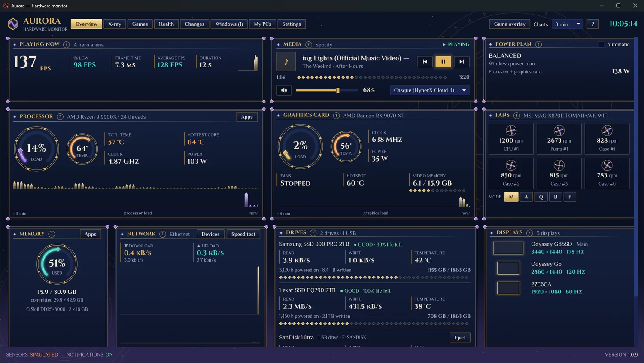Image resolution: width=644 pixels, height=363 pixels.
Task: Click the music note album art
Action: (286, 62)
